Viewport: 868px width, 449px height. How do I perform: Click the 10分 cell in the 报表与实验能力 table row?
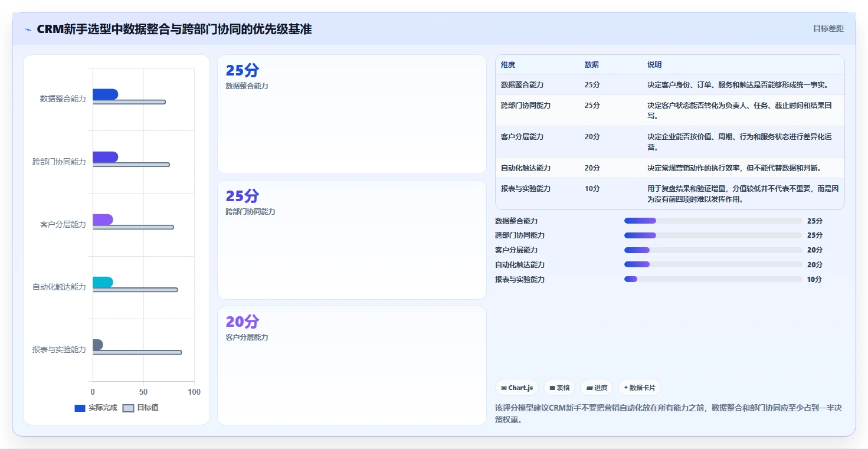coord(592,189)
